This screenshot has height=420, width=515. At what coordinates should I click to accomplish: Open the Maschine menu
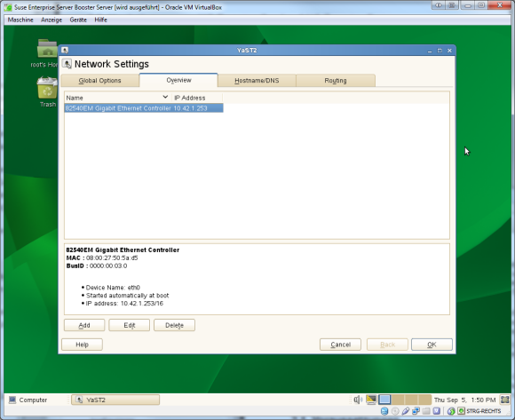[x=20, y=20]
